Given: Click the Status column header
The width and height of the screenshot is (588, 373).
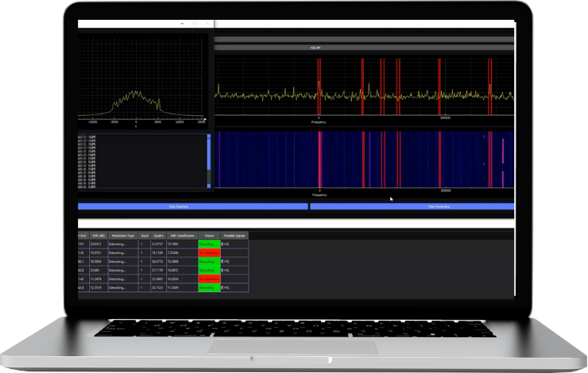Looking at the screenshot, I should pos(209,236).
